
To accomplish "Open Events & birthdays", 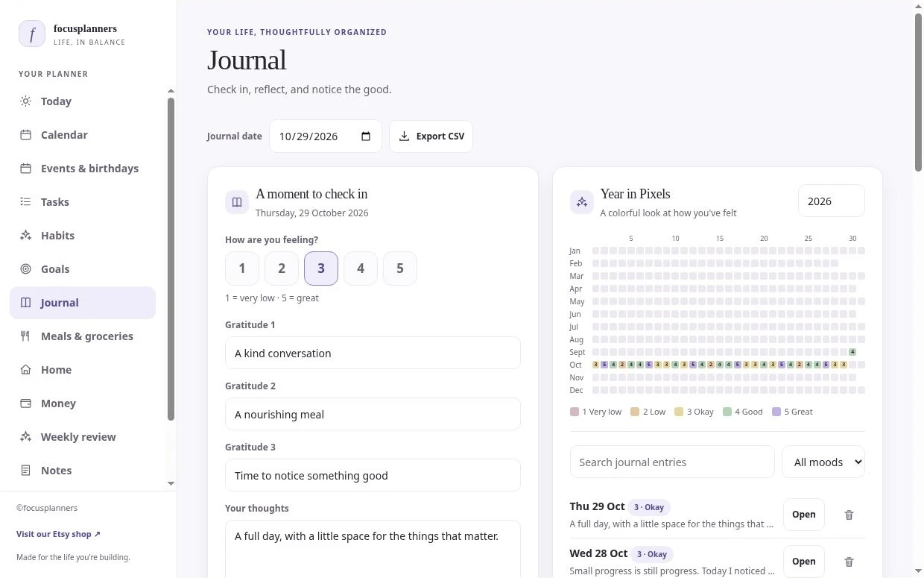I will pos(83,169).
